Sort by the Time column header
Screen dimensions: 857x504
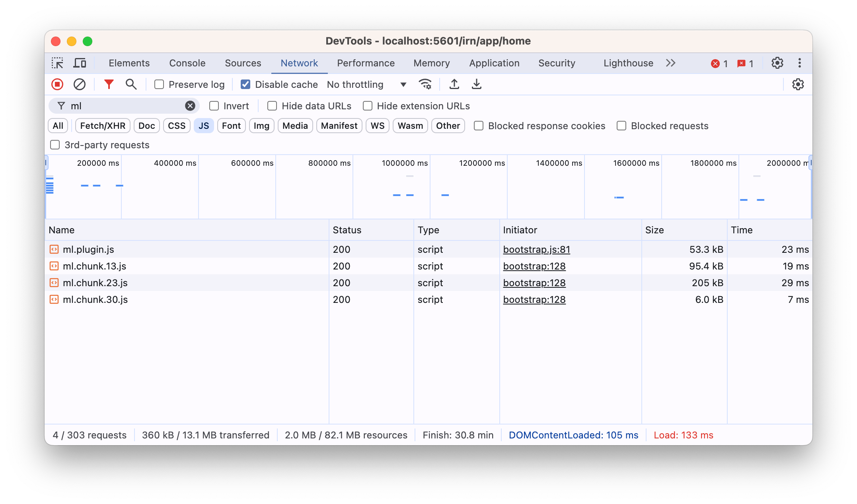click(769, 230)
